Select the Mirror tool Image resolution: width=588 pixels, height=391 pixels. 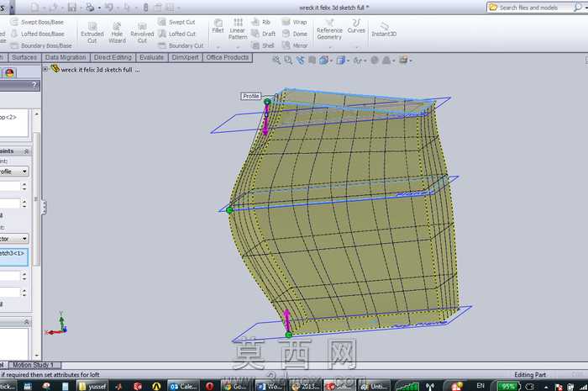tap(295, 45)
